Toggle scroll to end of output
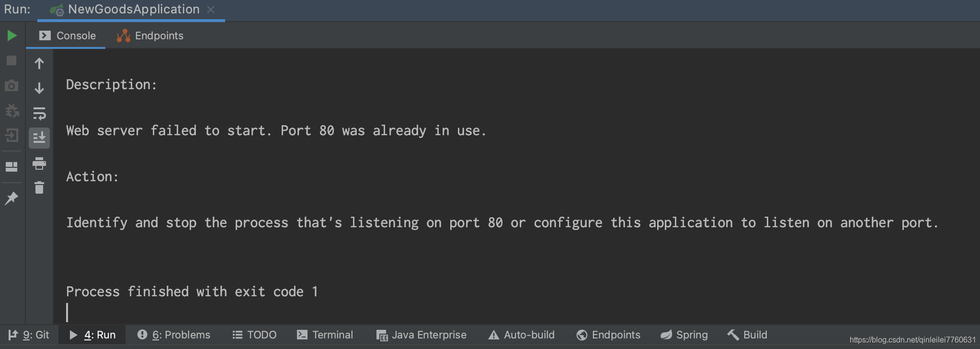The image size is (980, 349). 39,138
